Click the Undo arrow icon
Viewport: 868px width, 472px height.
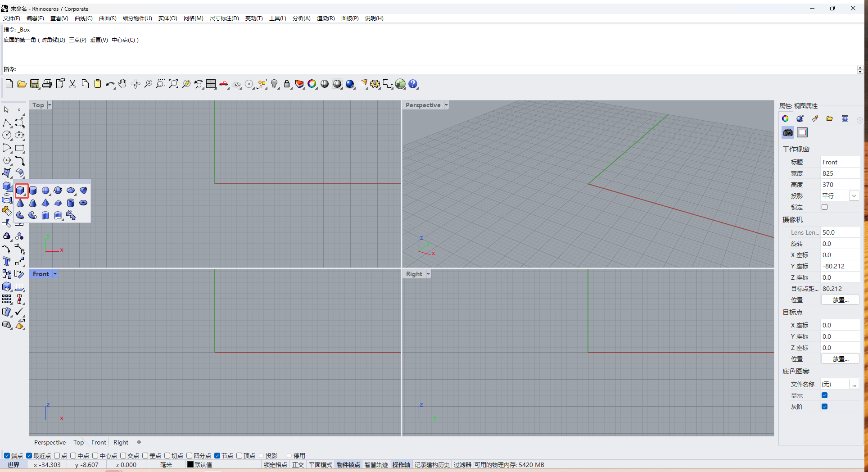[110, 84]
